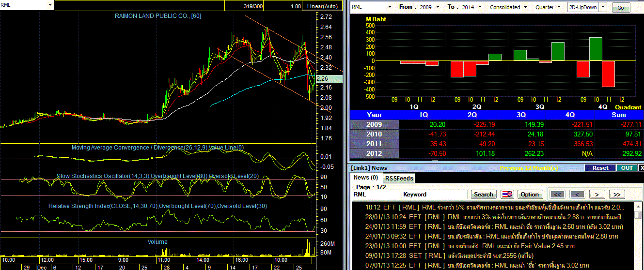This screenshot has height=270, width=644.
Task: Click the 2Q column header in table
Action: [x=473, y=115]
